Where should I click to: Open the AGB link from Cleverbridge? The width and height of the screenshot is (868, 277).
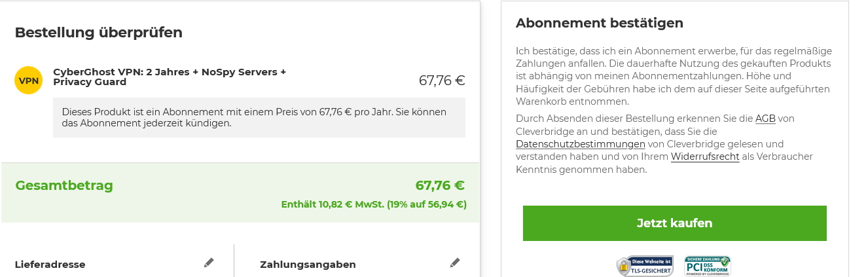tap(765, 119)
